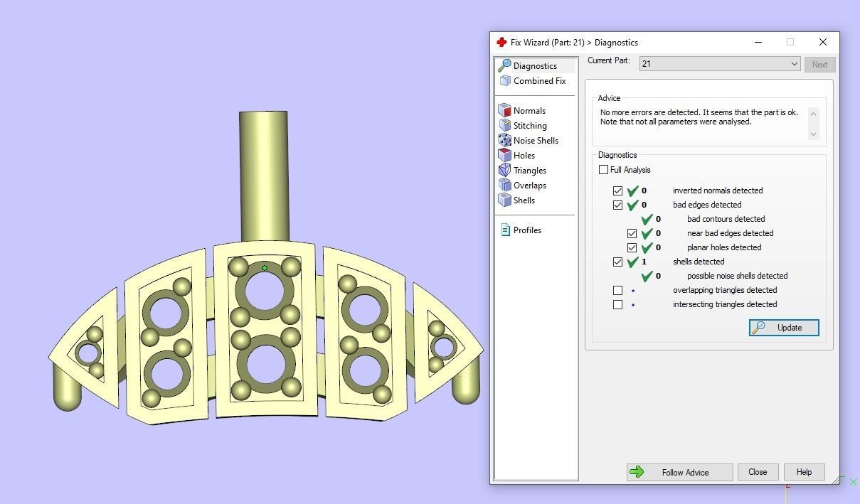This screenshot has height=504, width=860.
Task: Click the green arrow on Follow Advice
Action: [x=637, y=472]
